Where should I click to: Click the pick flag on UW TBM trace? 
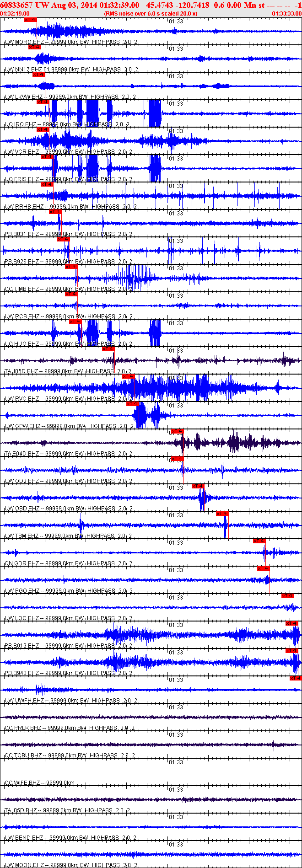coord(222,514)
